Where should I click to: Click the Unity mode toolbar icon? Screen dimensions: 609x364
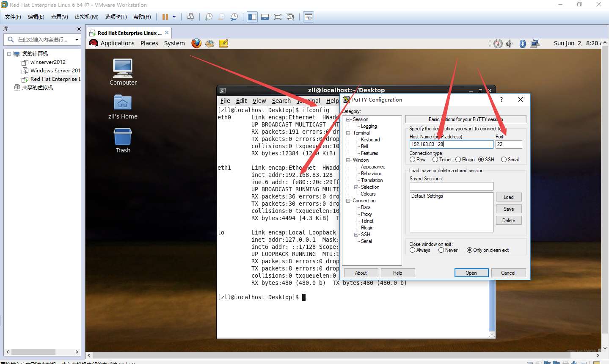tap(290, 17)
